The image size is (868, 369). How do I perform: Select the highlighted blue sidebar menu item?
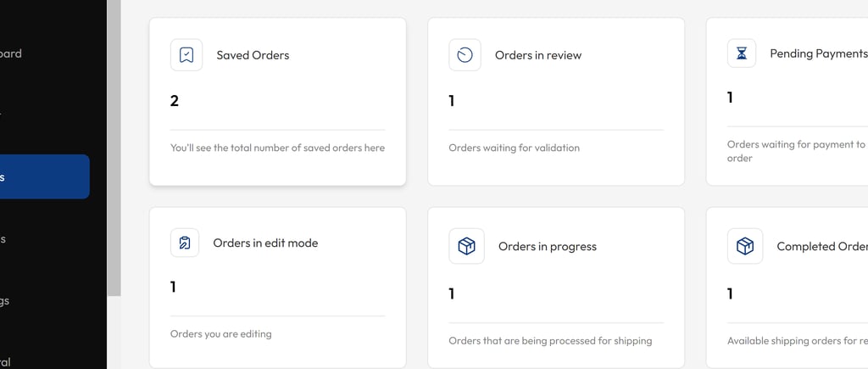point(44,176)
